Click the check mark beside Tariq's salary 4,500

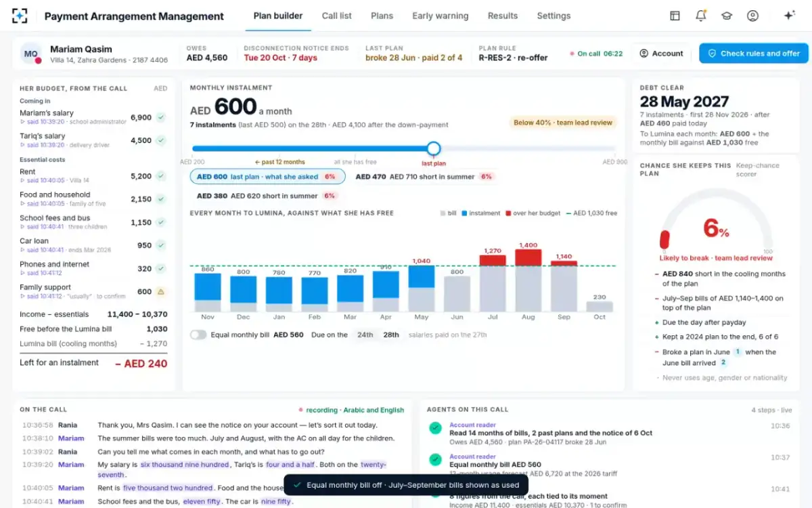point(161,140)
